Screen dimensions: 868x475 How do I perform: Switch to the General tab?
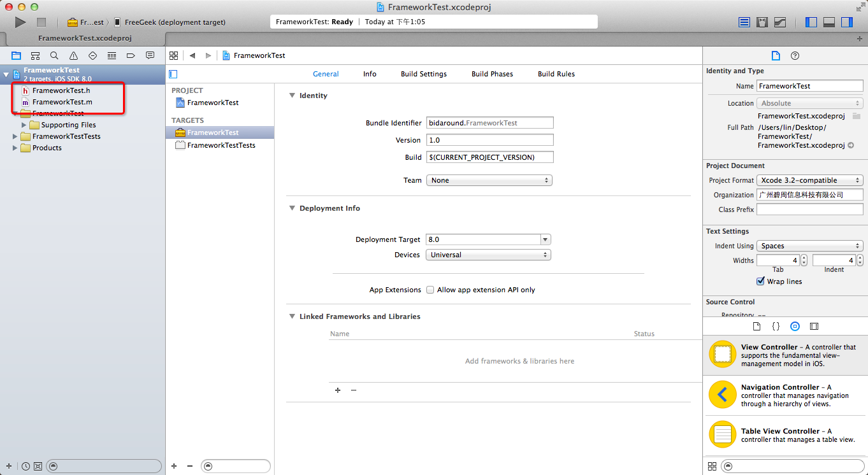[x=326, y=74]
